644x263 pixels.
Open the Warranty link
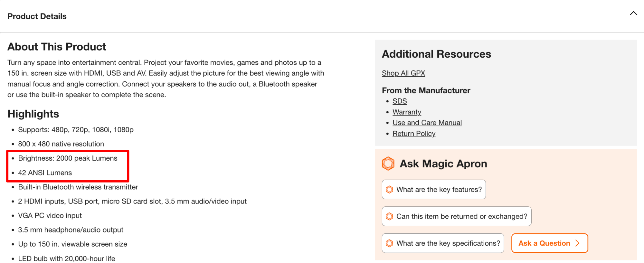coord(407,112)
